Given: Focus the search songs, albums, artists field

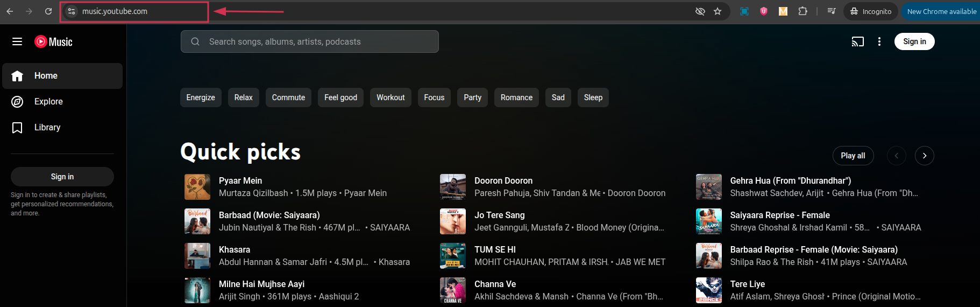Looking at the screenshot, I should click(x=310, y=41).
